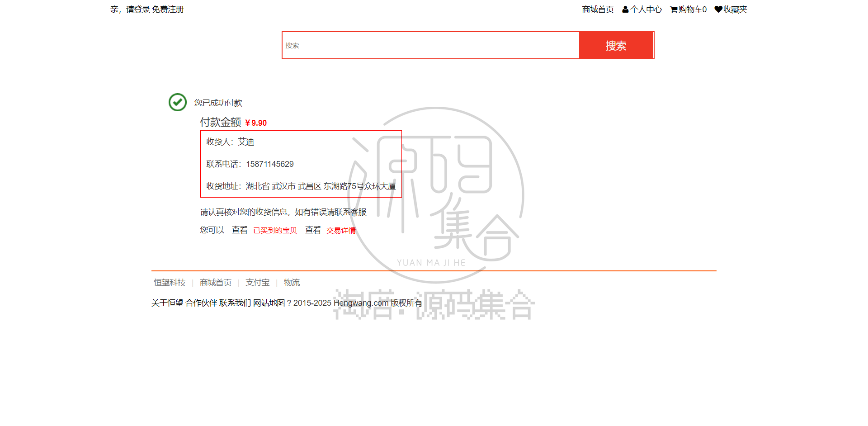
Task: Open 商城首页 link in top navigation
Action: point(598,9)
